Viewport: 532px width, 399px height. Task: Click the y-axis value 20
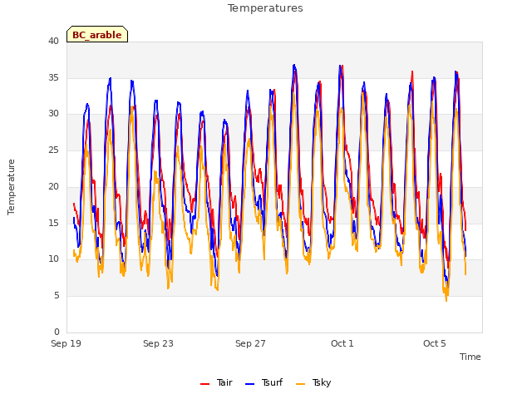point(53,186)
